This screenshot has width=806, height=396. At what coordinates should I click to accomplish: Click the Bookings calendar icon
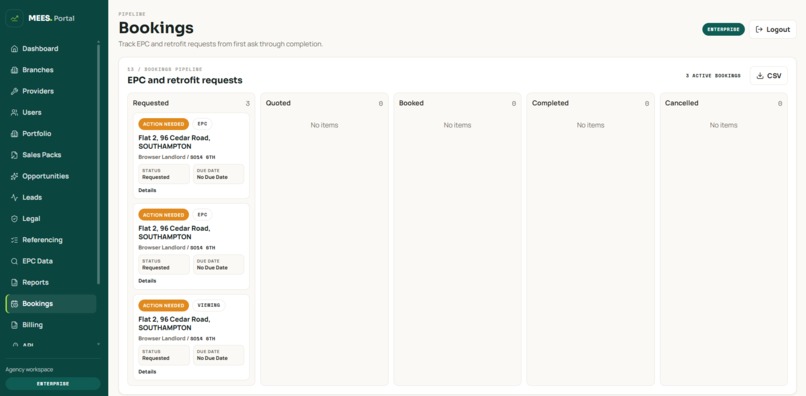pyautogui.click(x=14, y=304)
